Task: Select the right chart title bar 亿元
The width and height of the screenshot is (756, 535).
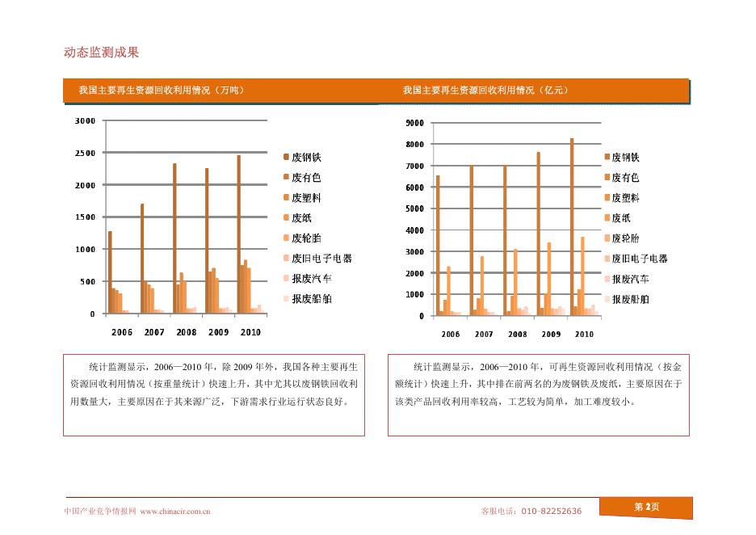Action: 485,91
